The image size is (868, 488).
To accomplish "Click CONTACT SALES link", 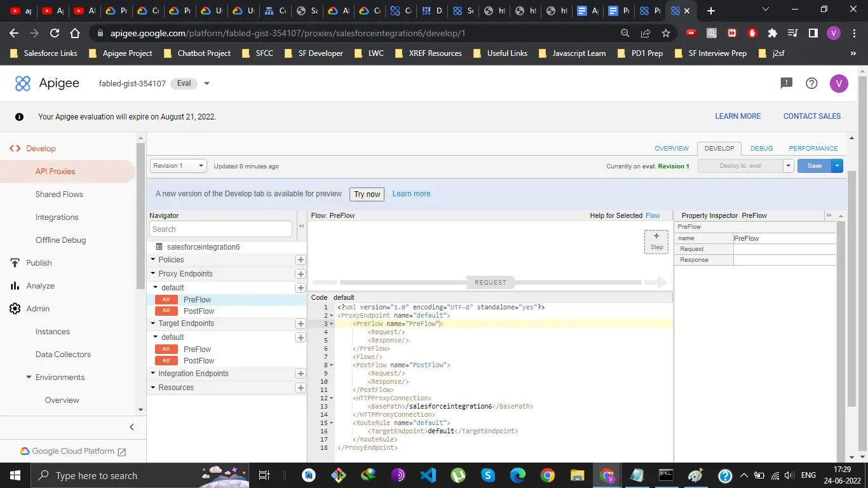I will coord(812,116).
